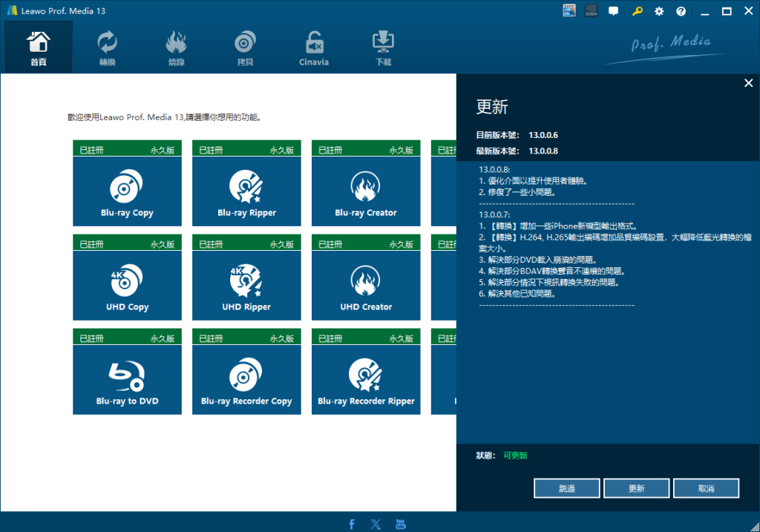Close the update panel

pyautogui.click(x=748, y=83)
